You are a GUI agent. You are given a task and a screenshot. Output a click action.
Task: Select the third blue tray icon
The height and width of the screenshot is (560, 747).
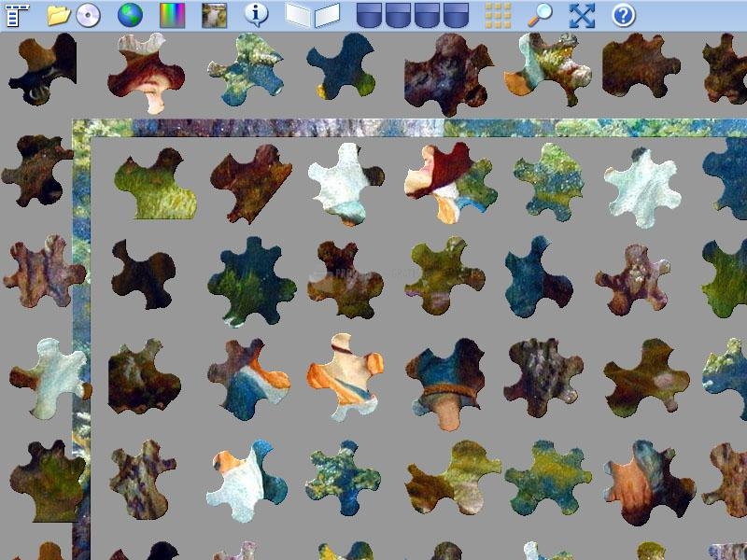(427, 15)
